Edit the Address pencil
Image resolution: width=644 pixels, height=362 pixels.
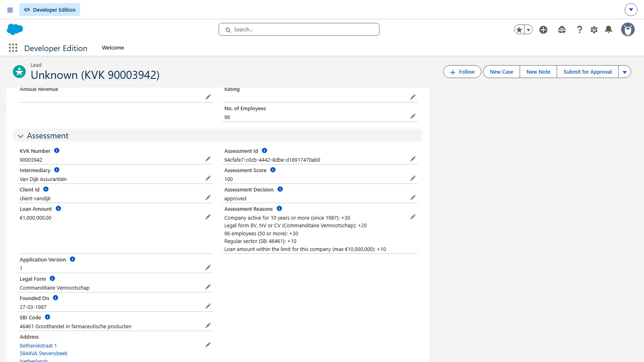click(x=208, y=345)
